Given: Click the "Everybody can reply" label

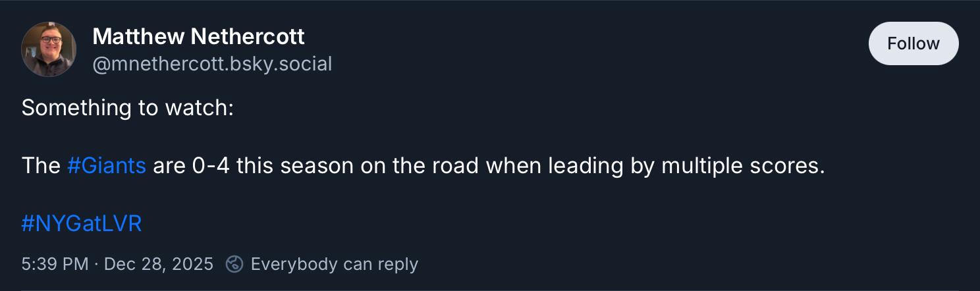Looking at the screenshot, I should point(335,264).
